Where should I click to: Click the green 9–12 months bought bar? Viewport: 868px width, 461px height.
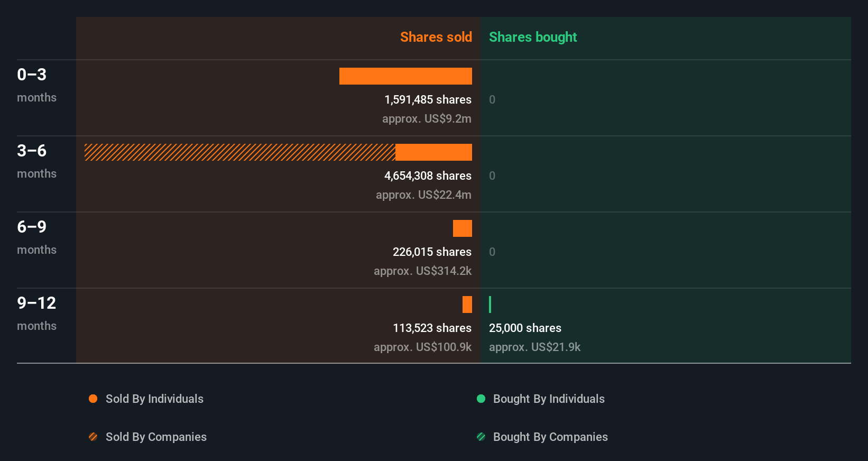[490, 305]
